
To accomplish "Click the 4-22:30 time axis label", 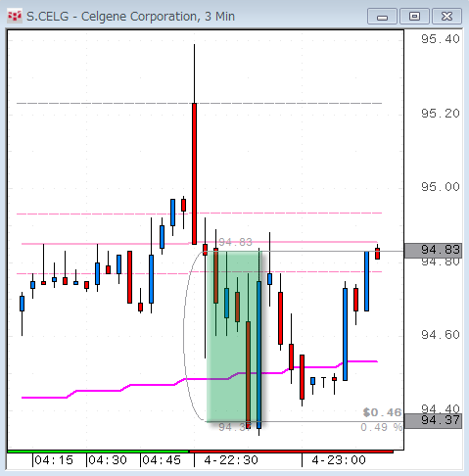I will click(x=231, y=460).
